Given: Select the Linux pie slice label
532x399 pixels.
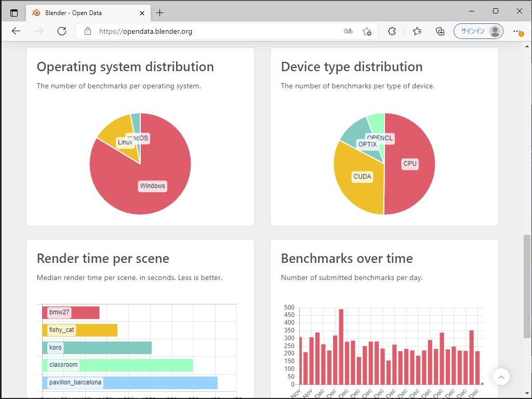Looking at the screenshot, I should coord(124,142).
